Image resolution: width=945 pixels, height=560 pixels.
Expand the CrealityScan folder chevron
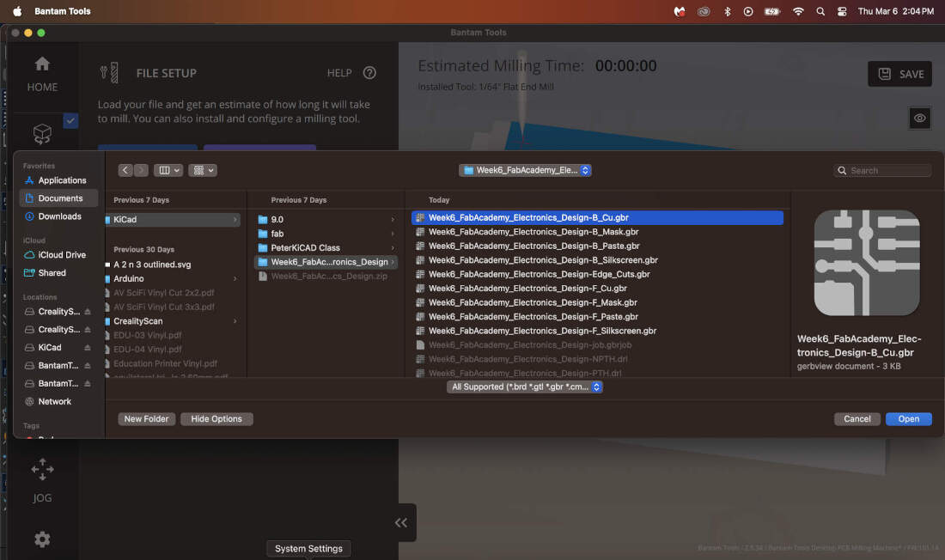click(235, 321)
